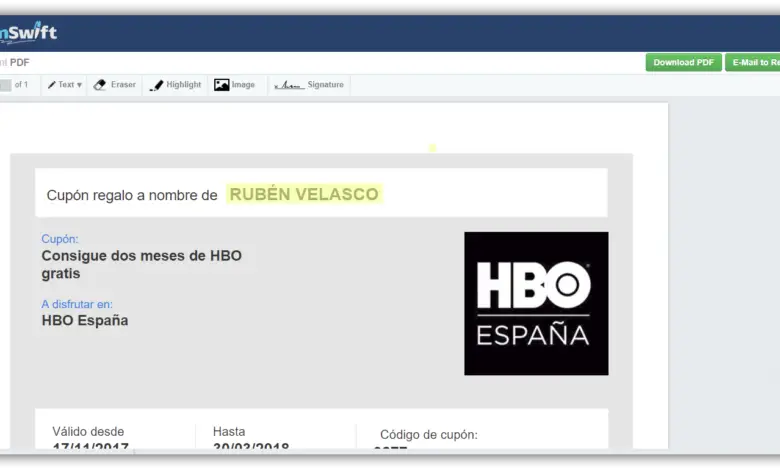Click the Download PDF button
The height and width of the screenshot is (470, 780).
coord(683,63)
